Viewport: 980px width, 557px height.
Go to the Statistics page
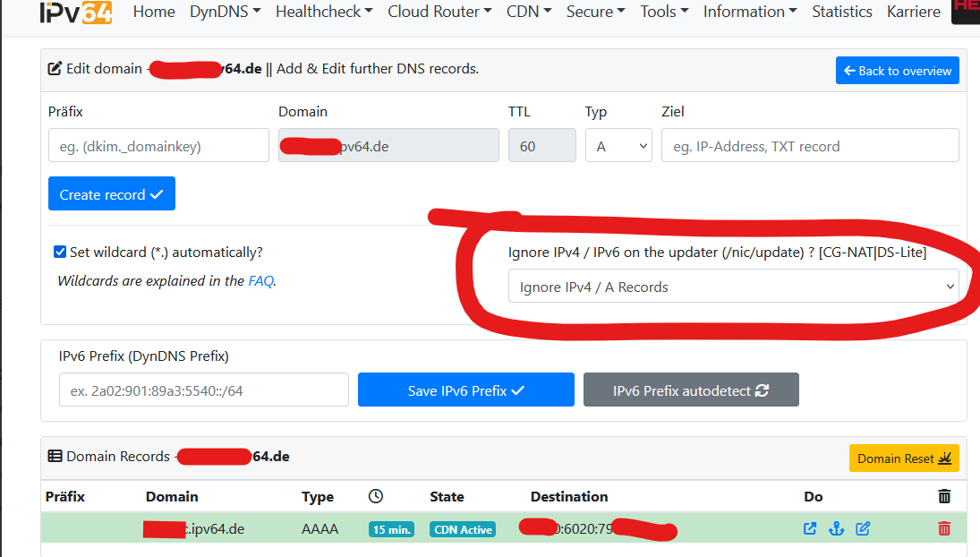click(841, 12)
